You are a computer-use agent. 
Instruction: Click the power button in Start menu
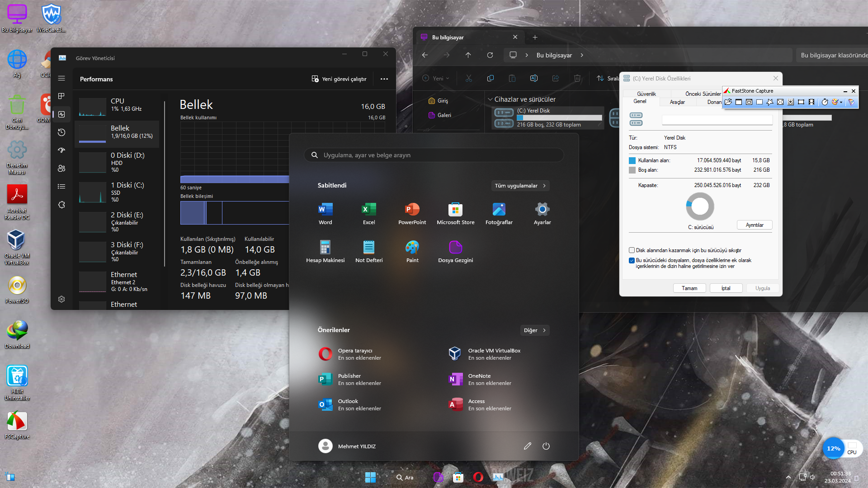point(546,446)
